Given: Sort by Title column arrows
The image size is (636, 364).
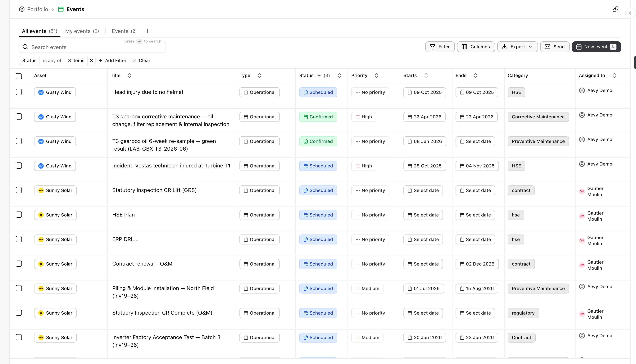Looking at the screenshot, I should click(x=129, y=75).
